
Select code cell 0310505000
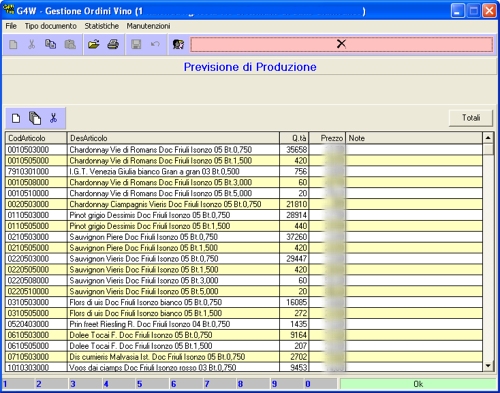point(36,313)
